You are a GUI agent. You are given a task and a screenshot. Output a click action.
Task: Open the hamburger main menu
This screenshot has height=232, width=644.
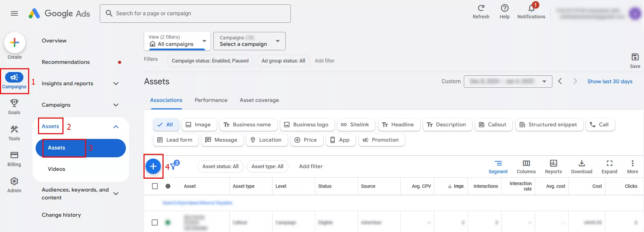(14, 14)
